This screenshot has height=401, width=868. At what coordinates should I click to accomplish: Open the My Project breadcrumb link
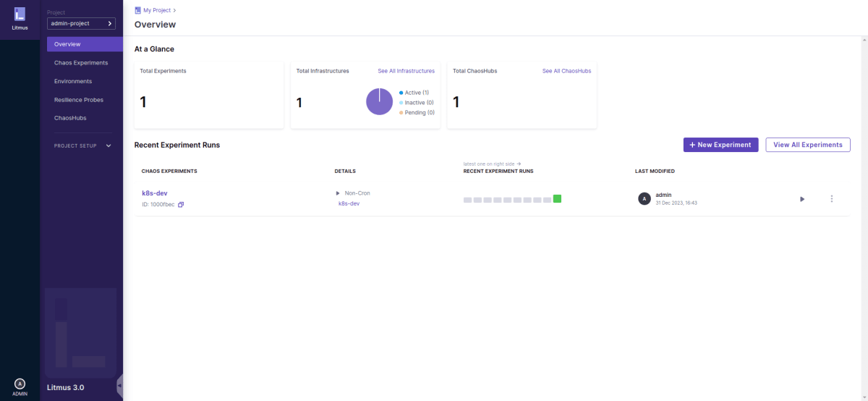click(157, 10)
